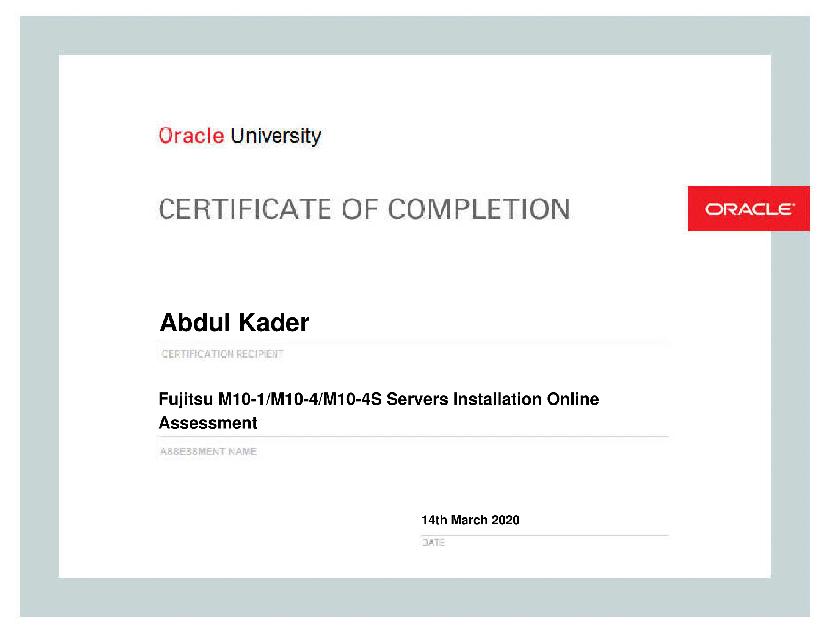Click the 'Oracle University' heading text
This screenshot has width=834, height=644.
240,136
